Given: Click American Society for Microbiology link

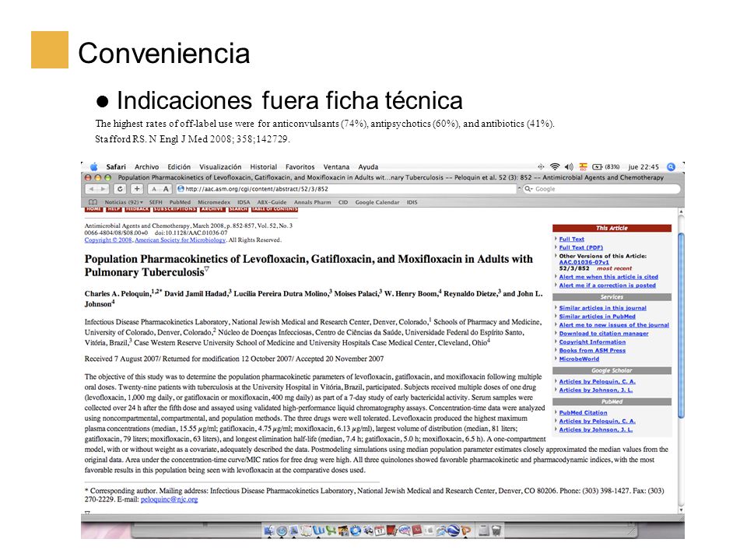Looking at the screenshot, I should click(180, 240).
